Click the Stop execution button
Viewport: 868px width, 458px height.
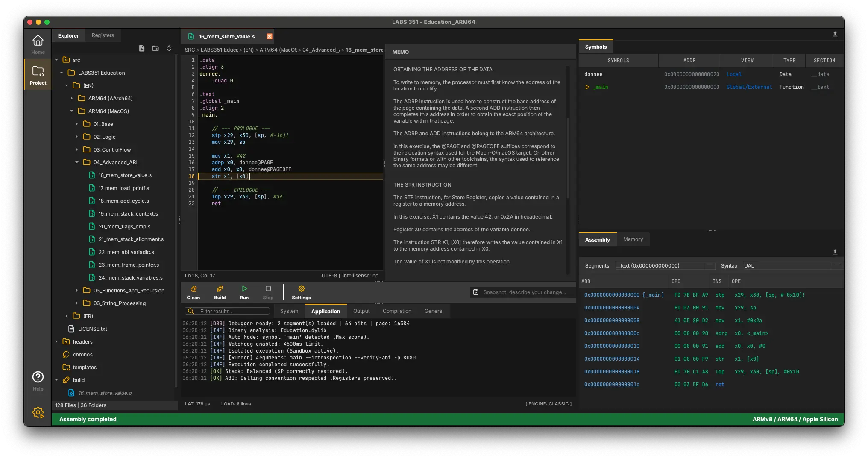click(x=268, y=292)
